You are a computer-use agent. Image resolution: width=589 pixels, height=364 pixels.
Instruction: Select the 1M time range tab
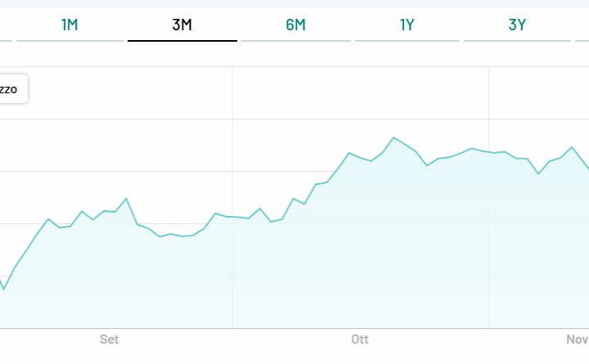click(70, 25)
